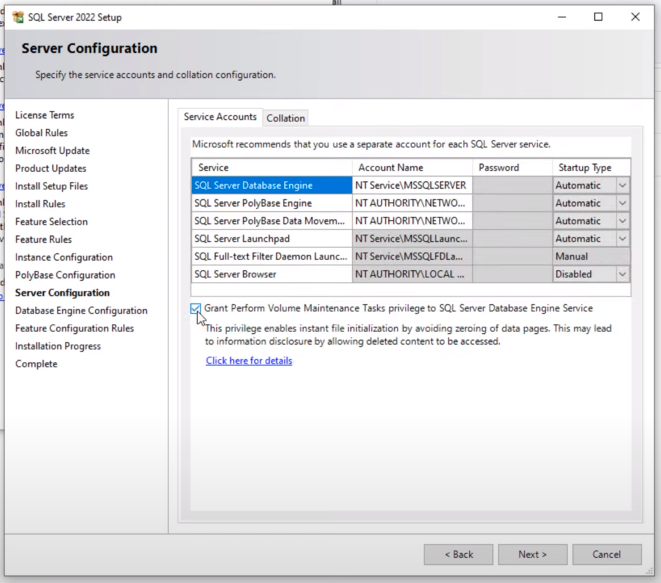Click the Next button

(x=532, y=554)
